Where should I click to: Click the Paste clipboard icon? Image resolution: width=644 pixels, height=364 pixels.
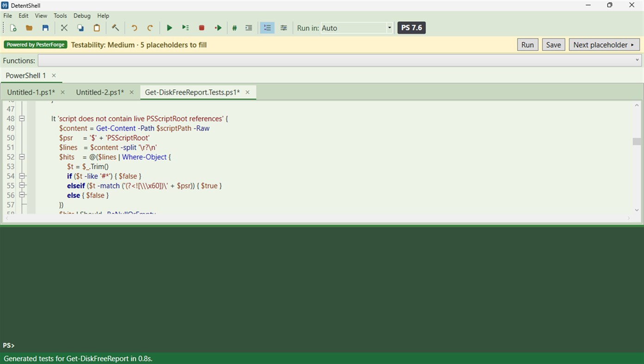[x=97, y=28]
